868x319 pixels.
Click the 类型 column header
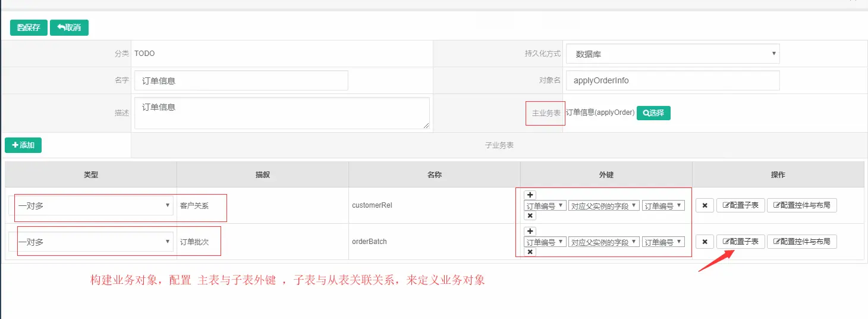(x=91, y=175)
